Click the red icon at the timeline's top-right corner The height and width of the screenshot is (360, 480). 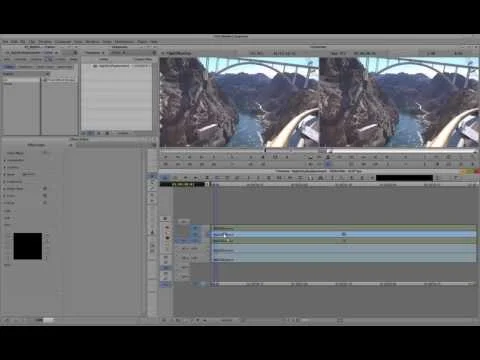477,171
